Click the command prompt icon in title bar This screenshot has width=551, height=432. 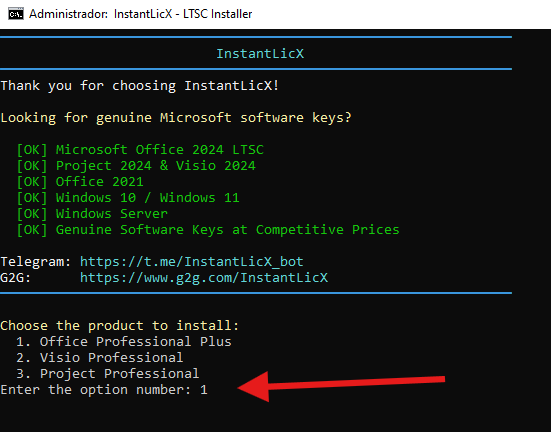click(16, 14)
